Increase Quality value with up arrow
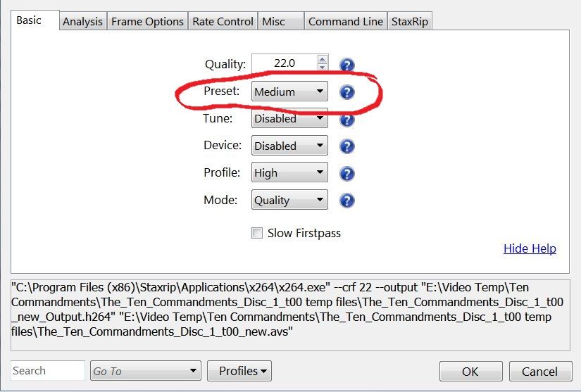 pos(323,59)
